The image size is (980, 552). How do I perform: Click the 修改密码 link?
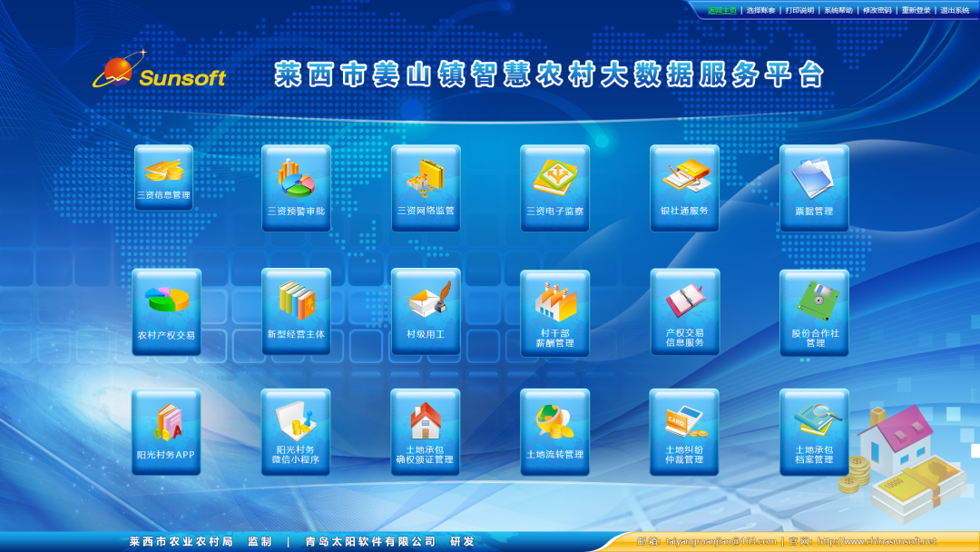tap(877, 11)
